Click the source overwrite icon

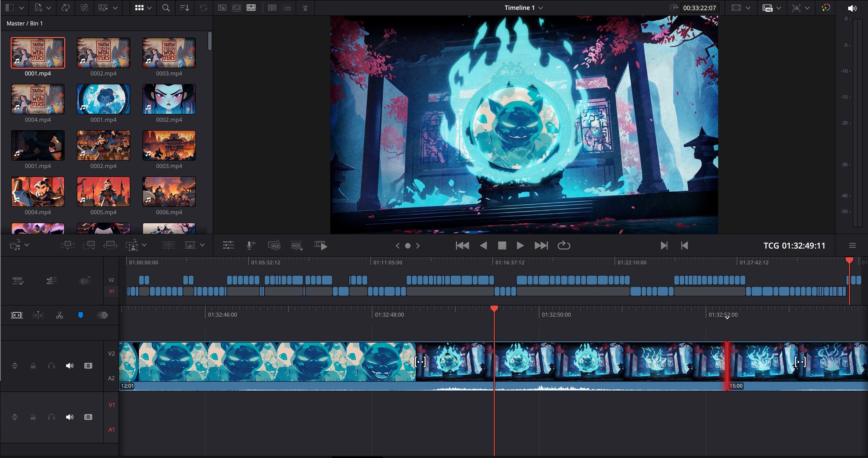point(190,246)
